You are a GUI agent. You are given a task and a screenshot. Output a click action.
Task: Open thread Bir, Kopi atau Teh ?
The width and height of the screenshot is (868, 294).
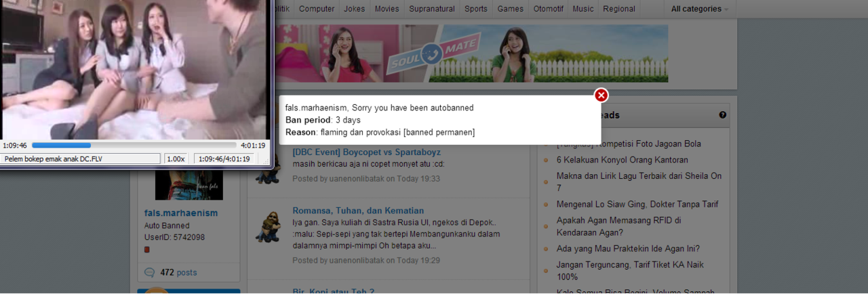coord(334,291)
